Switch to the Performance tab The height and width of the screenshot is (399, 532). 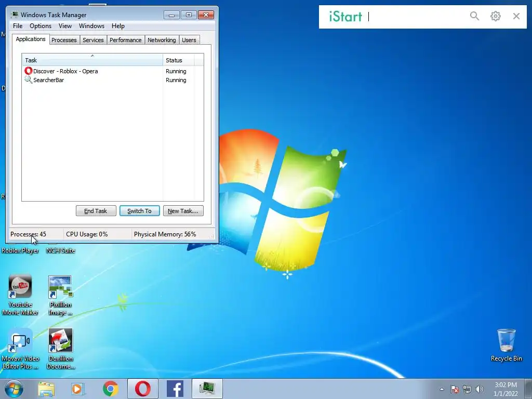click(125, 40)
